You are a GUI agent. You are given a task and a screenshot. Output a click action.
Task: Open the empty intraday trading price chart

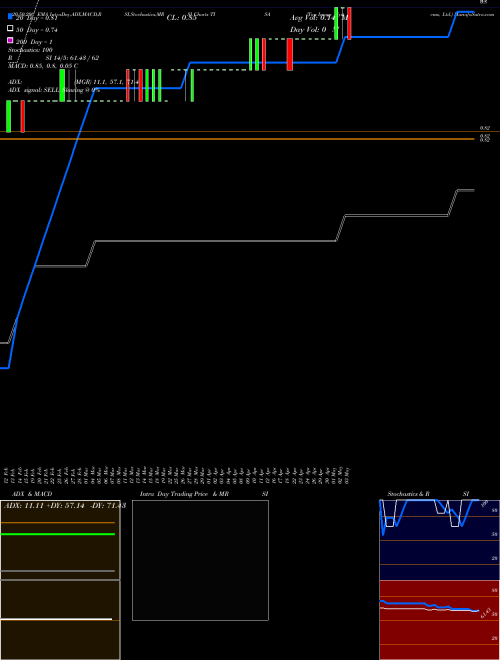pyautogui.click(x=200, y=560)
